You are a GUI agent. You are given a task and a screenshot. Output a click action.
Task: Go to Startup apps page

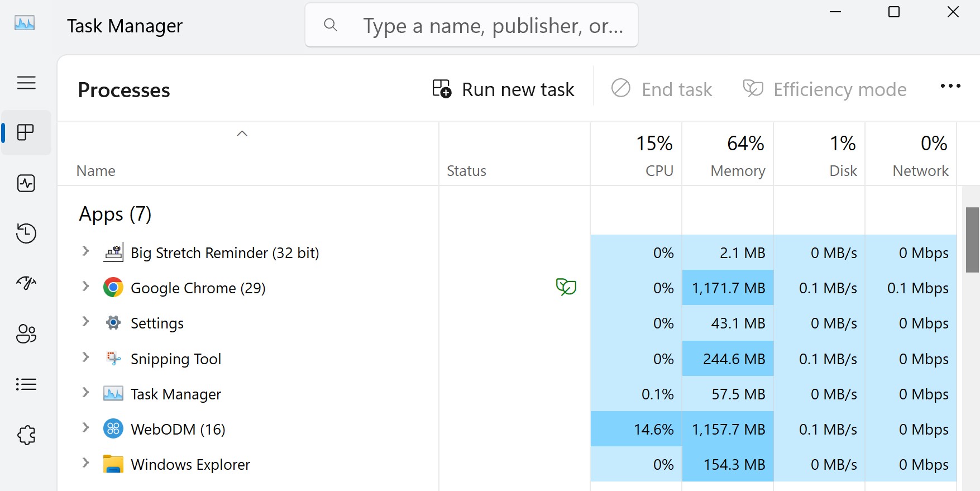tap(26, 284)
